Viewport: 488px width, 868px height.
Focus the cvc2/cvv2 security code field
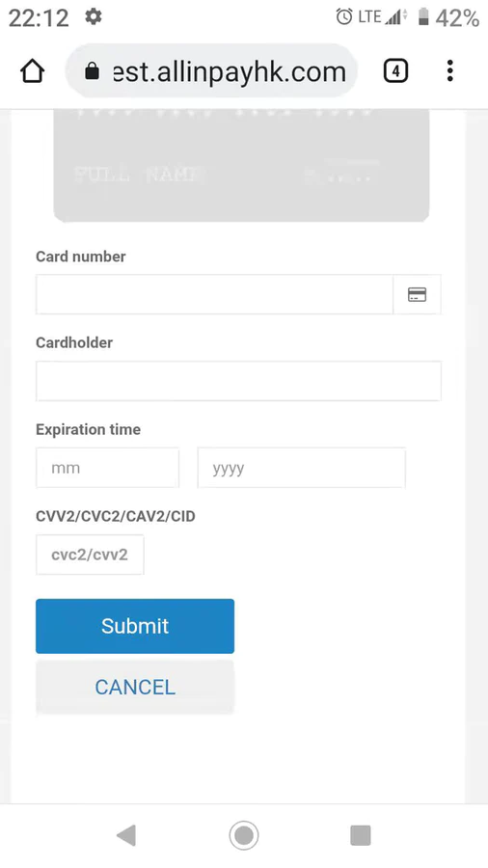coord(90,555)
